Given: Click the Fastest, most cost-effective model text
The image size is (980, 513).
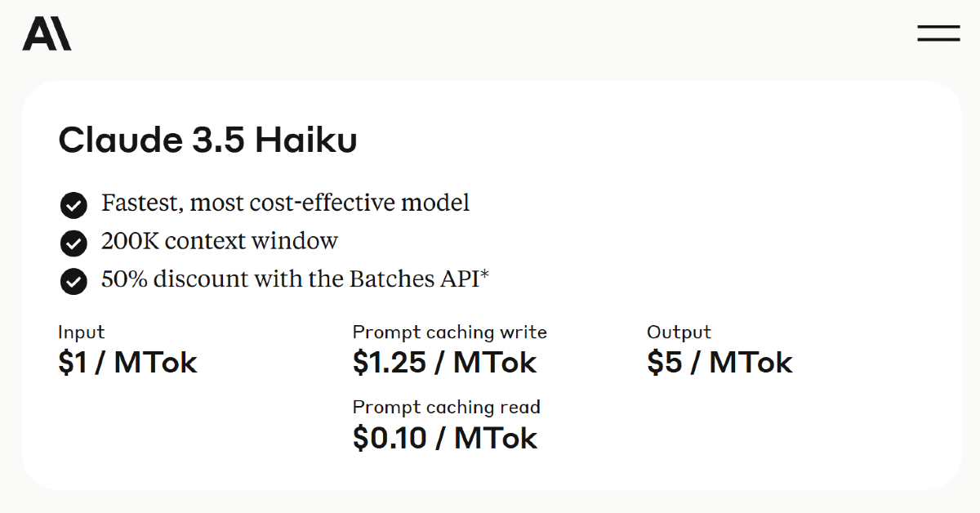Looking at the screenshot, I should click(x=286, y=203).
